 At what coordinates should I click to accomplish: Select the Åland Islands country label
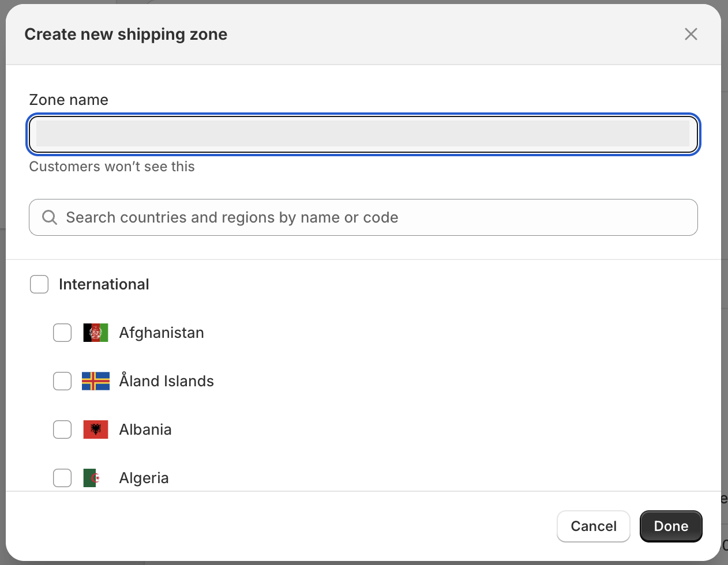(x=167, y=381)
